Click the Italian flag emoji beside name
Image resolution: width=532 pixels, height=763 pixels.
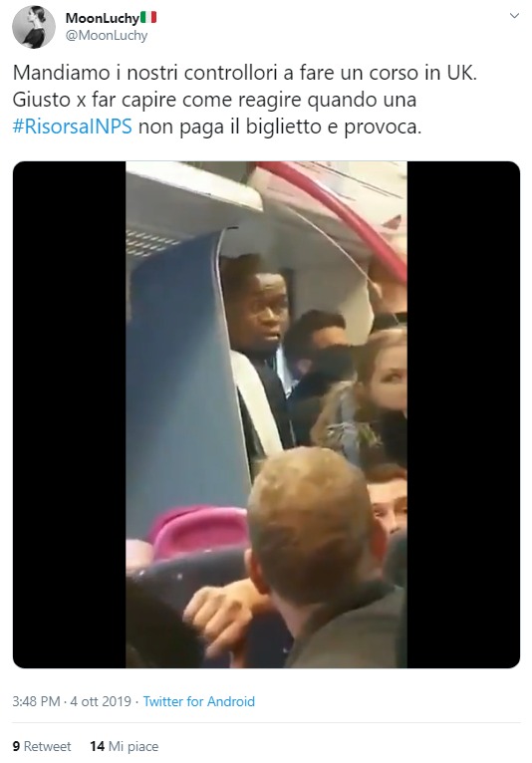coord(149,18)
